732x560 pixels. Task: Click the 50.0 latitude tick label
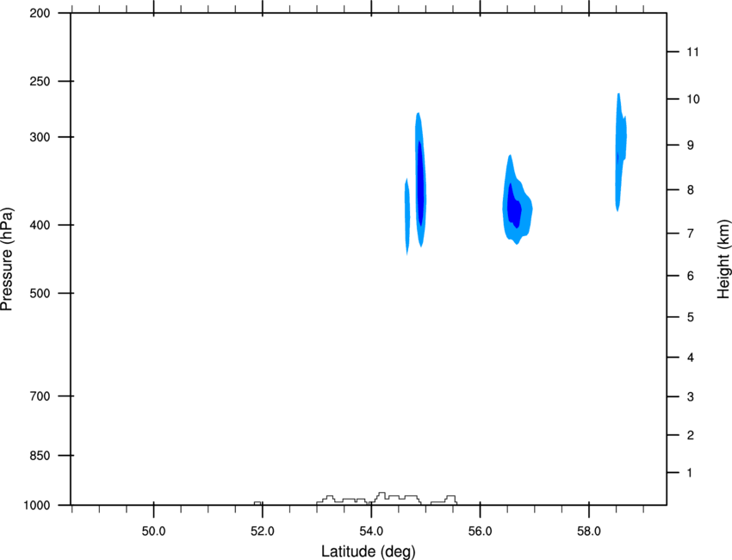[153, 532]
